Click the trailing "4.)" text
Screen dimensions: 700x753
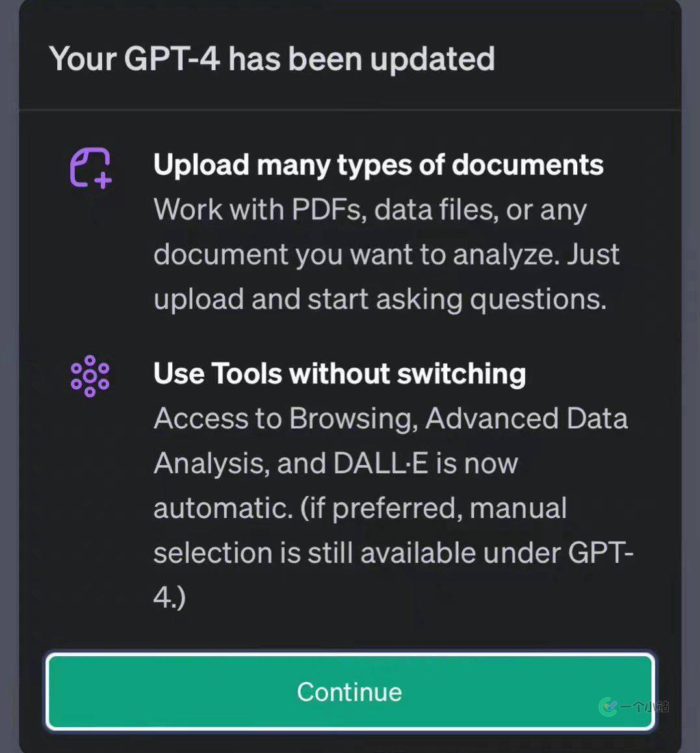tap(169, 597)
